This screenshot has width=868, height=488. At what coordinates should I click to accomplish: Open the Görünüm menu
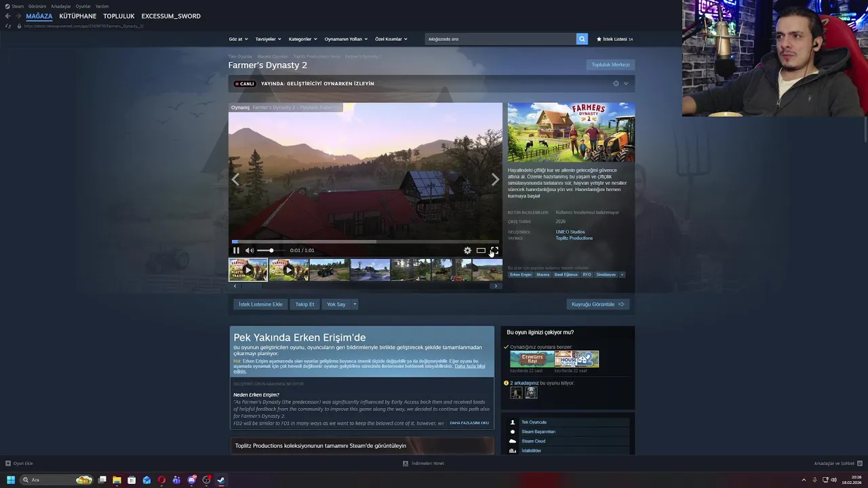(x=37, y=6)
